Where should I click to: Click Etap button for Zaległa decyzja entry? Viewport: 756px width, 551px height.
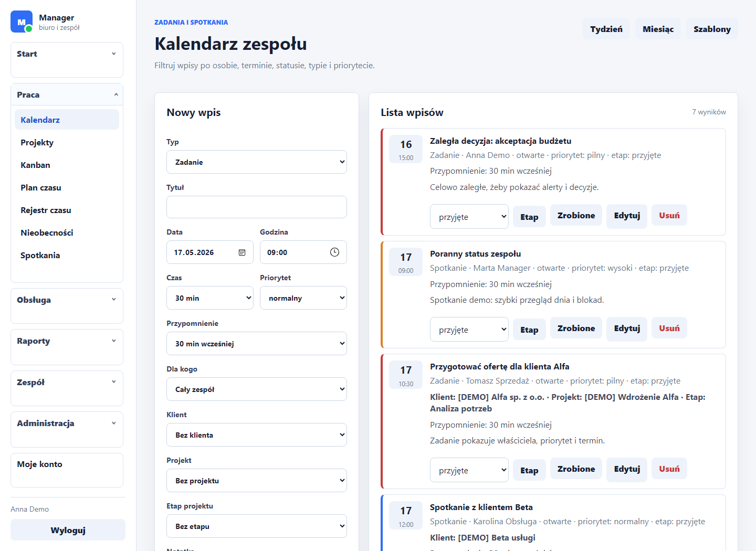pos(529,217)
